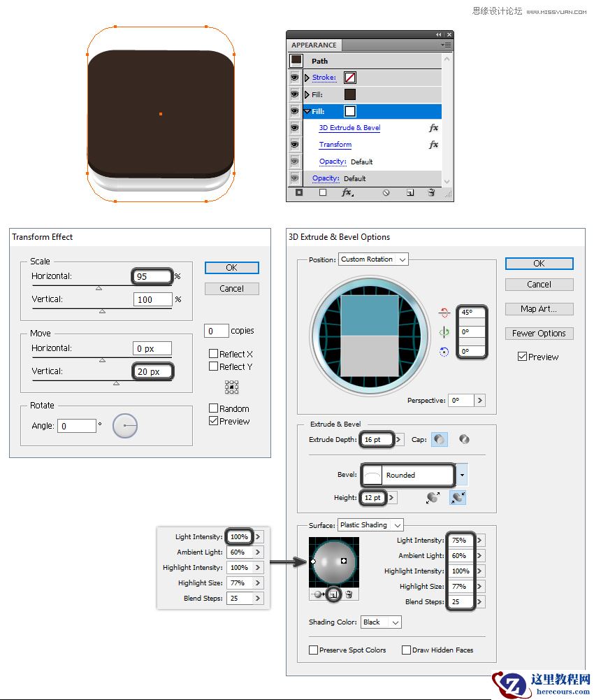
Task: Click the APPEARANCE panel tab
Action: pyautogui.click(x=314, y=45)
